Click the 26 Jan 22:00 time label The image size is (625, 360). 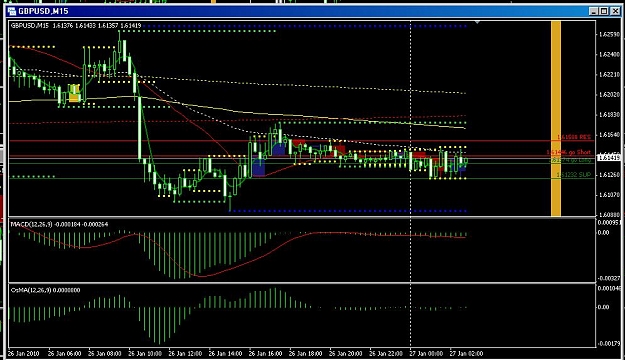click(386, 353)
